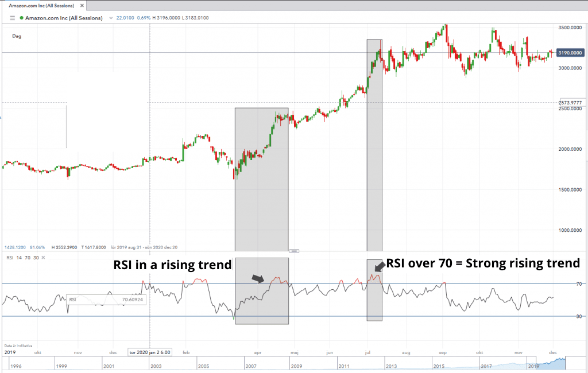Open the tor 2020 jan 2 6:00 date box
The height and width of the screenshot is (373, 588).
pos(149,352)
